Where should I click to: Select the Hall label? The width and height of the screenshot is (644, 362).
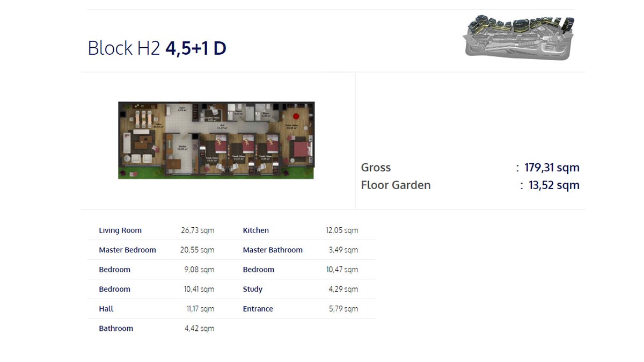[x=106, y=309]
